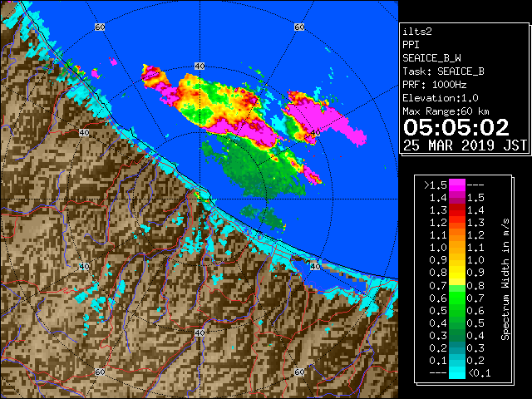The width and height of the screenshot is (532, 399).
Task: Pick the magenta ">1.5" legend swatch
Action: point(457,185)
